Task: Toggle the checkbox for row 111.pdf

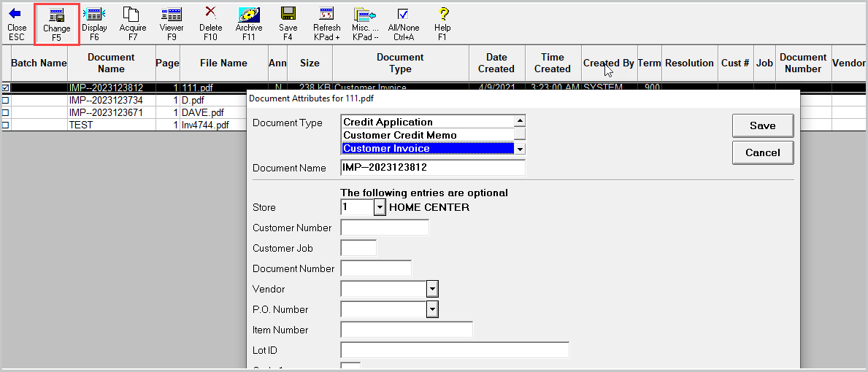Action: point(6,88)
